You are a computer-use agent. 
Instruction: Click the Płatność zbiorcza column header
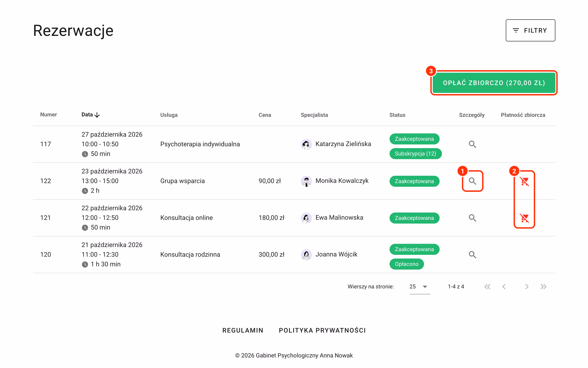(523, 115)
